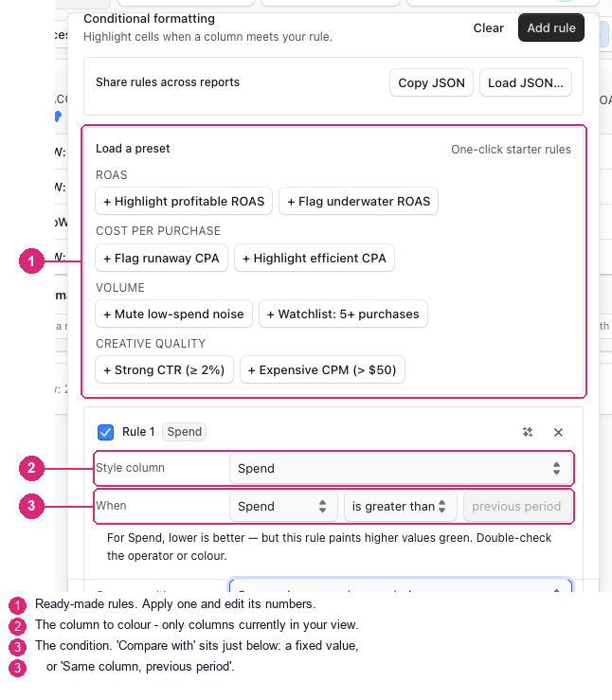
Task: Click the 'One-click starter rules' text
Action: [511, 149]
